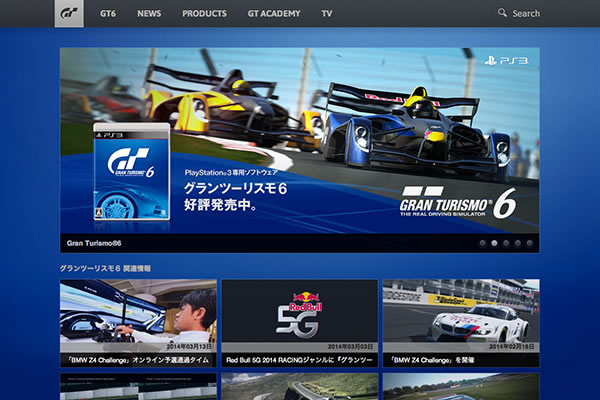The image size is (600, 400).
Task: Select the third carousel dot
Action: point(506,243)
